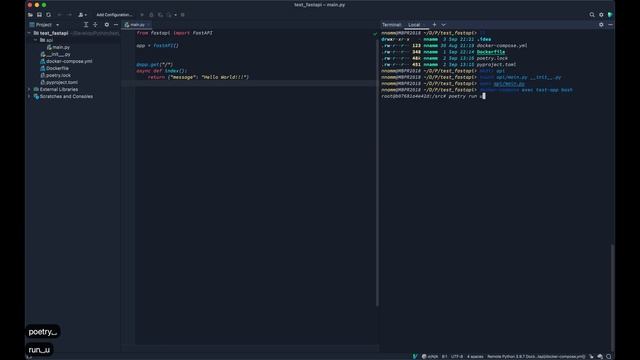Open the user/code-with-me dropdown icon
640x360 pixels.
[82, 15]
